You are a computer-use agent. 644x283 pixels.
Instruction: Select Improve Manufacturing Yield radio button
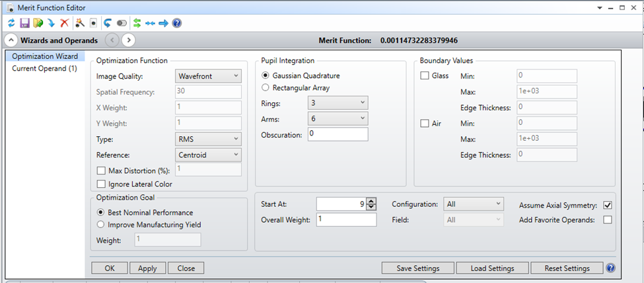[x=100, y=225]
